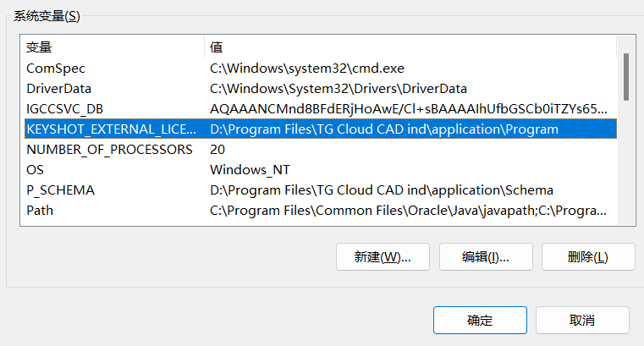This screenshot has width=644, height=346.
Task: Click the scrollbar track below the thumb
Action: tap(626, 162)
